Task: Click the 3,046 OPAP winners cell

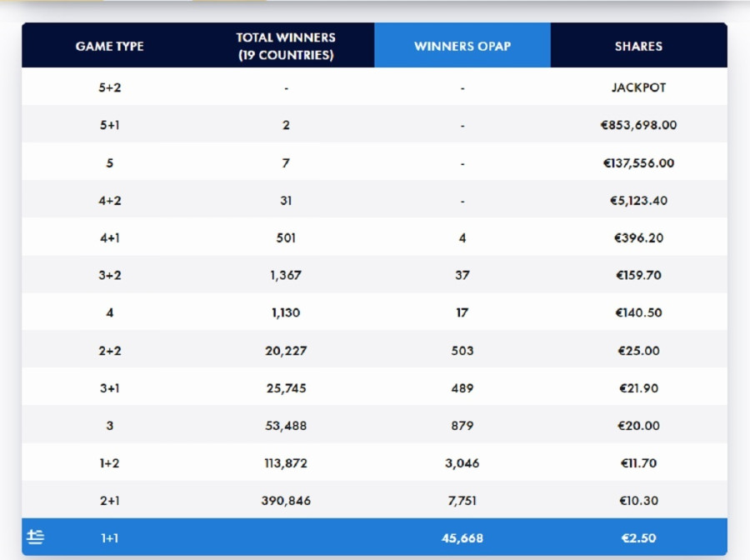Action: pos(462,463)
